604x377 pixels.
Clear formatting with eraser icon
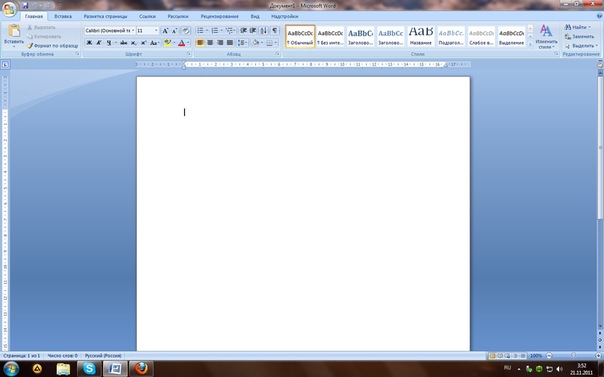186,31
